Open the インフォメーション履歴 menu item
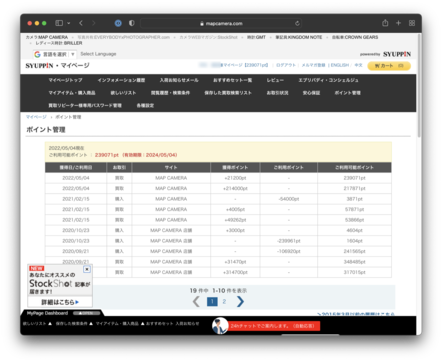This screenshot has height=362, width=442. pos(121,80)
